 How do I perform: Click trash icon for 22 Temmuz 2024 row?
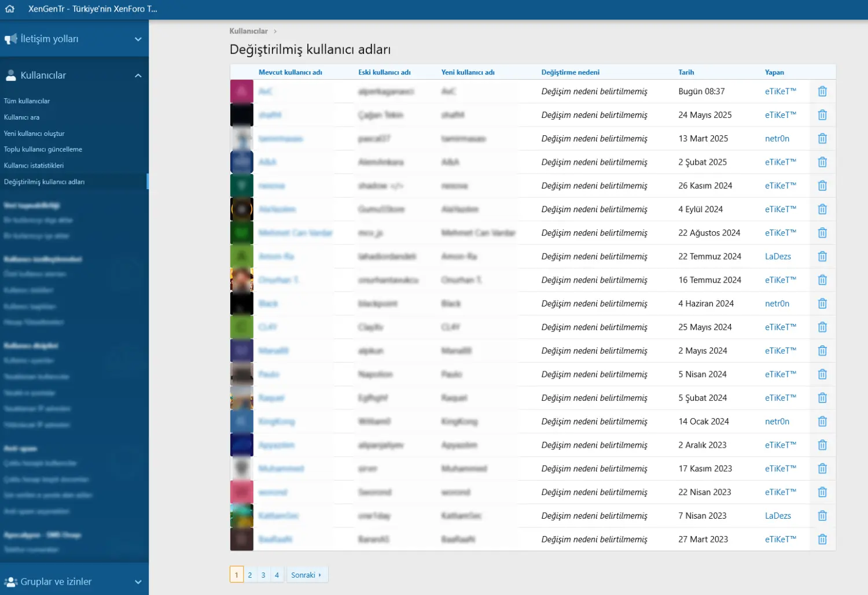point(822,257)
